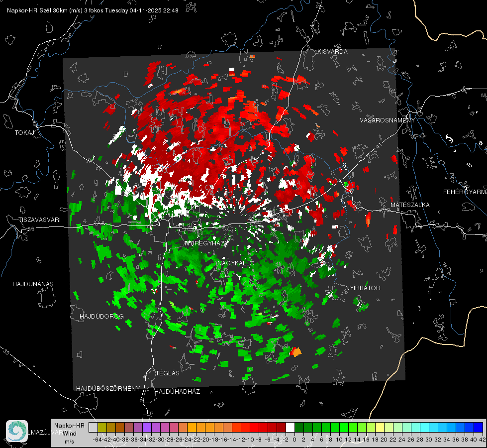487x448 pixels.
Task: Select the deep blue swatch between 40 and 42
Action: 479,427
